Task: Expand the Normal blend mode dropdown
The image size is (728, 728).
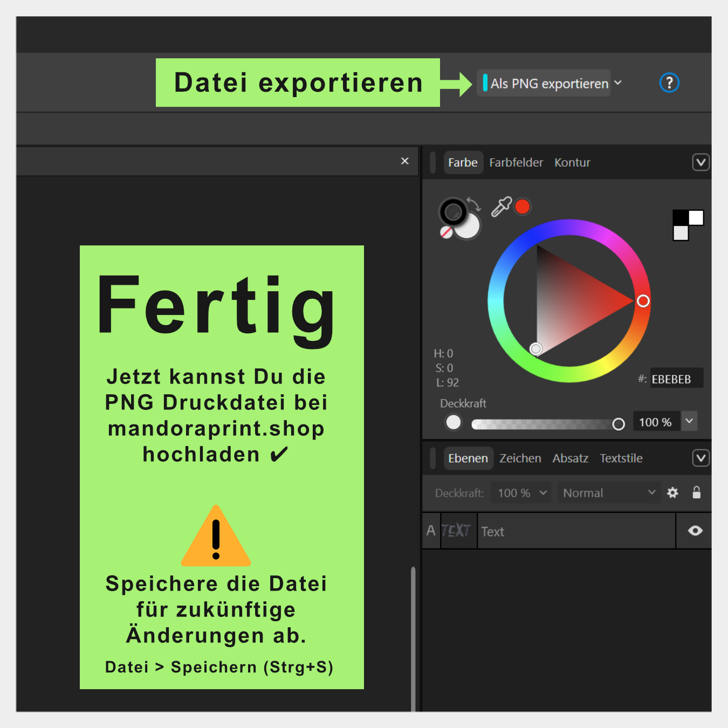Action: pyautogui.click(x=608, y=493)
